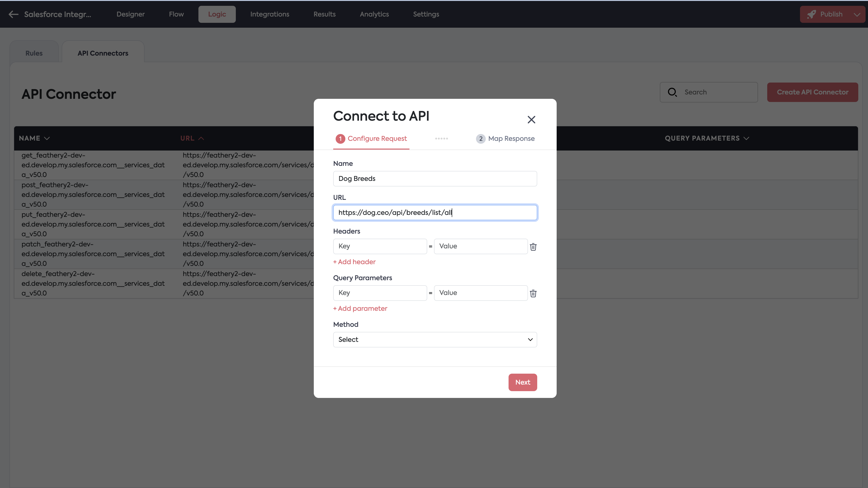Switch to the Rules tab
This screenshot has height=488, width=868.
tap(34, 53)
